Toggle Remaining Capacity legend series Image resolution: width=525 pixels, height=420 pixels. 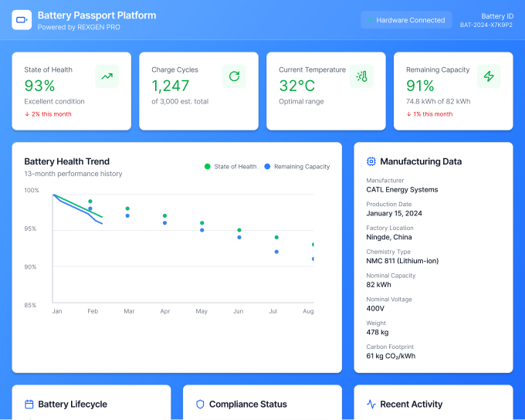pos(297,167)
